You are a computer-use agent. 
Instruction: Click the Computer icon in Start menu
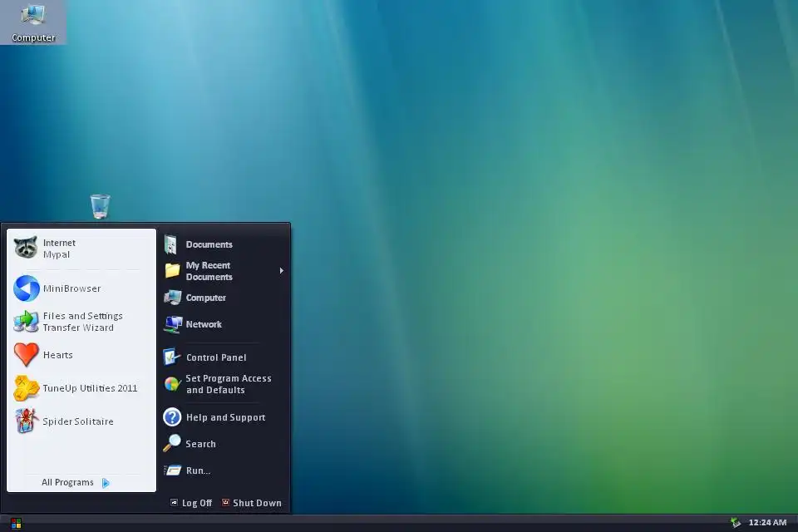(173, 298)
